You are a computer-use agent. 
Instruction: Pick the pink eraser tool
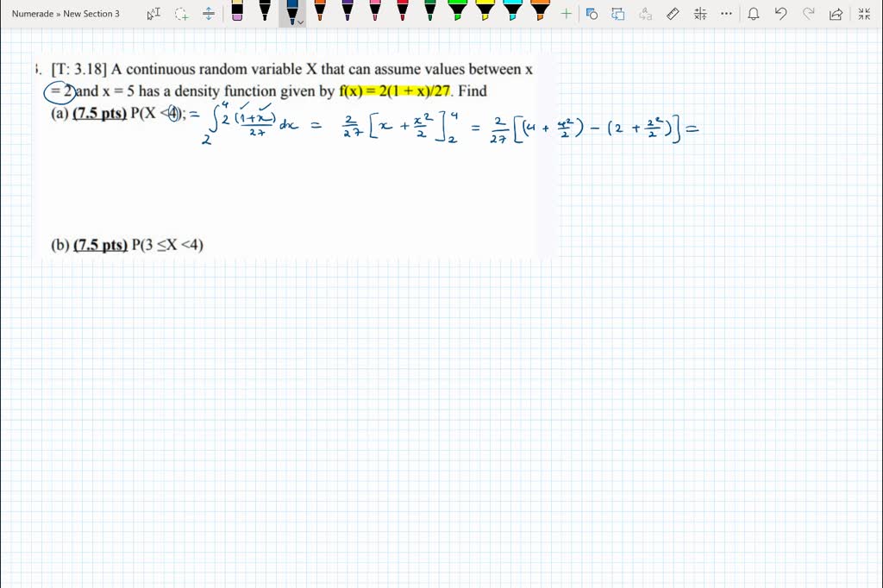(236, 14)
